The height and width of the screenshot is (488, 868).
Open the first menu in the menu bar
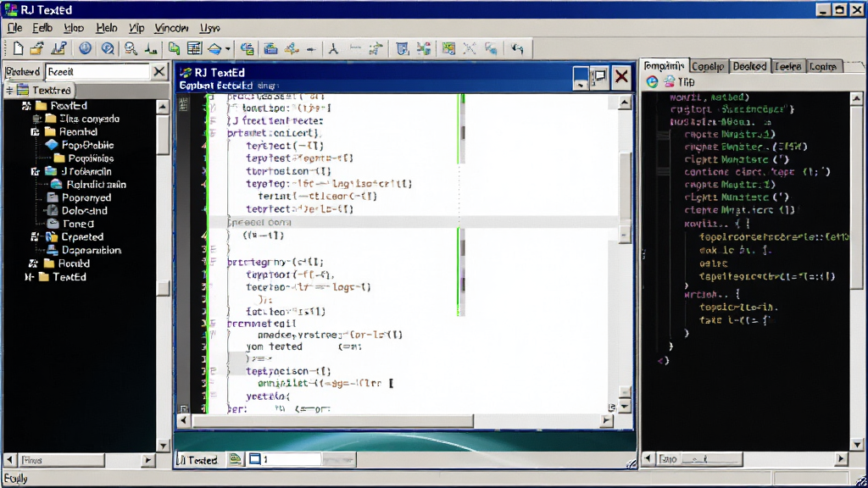point(14,28)
